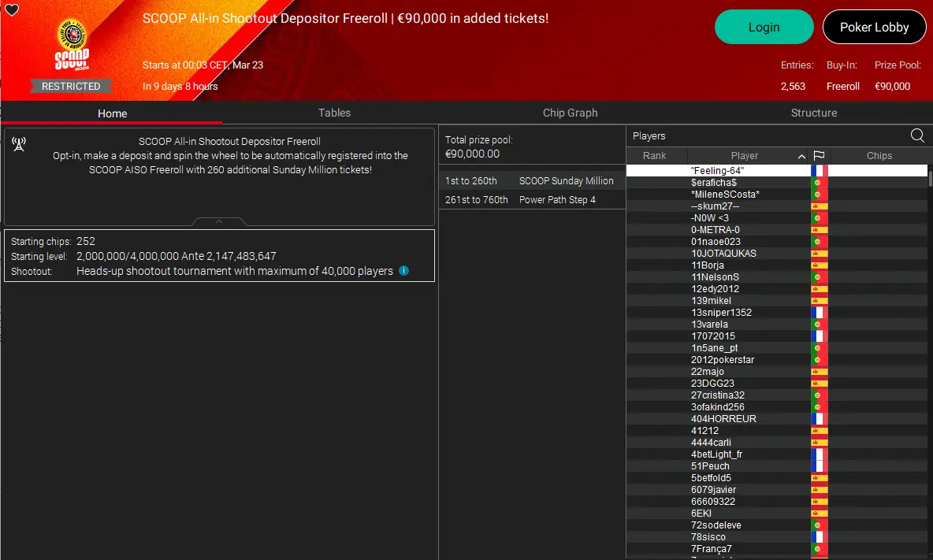Open the Chip Graph tab
The width and height of the screenshot is (933, 560).
pos(570,113)
